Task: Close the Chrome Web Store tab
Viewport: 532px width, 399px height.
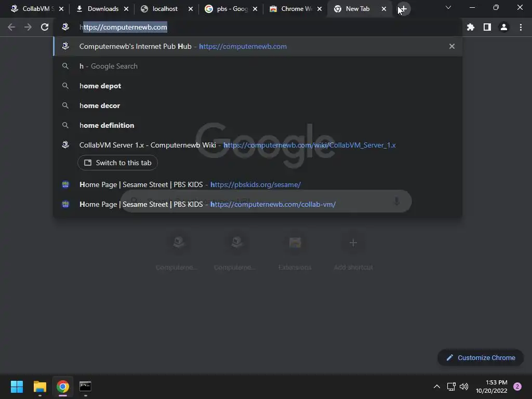Action: pos(320,9)
